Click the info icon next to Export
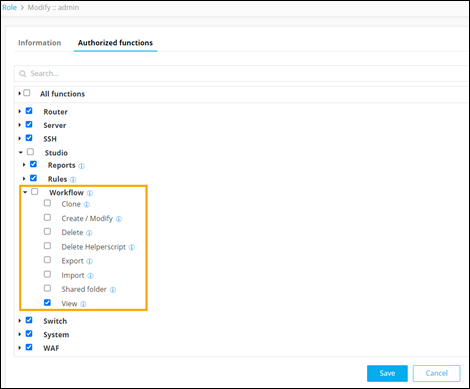The width and height of the screenshot is (470, 389). click(90, 261)
